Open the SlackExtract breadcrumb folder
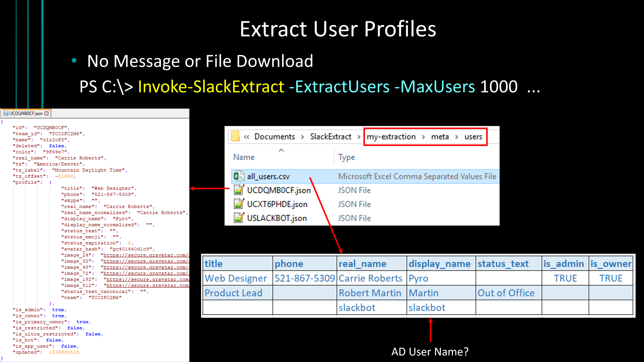This screenshot has width=644, height=362. 331,137
